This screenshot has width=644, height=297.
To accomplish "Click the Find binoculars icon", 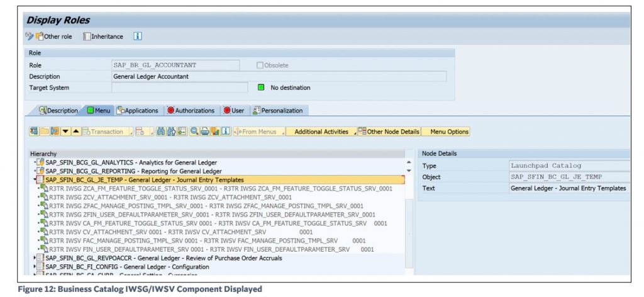I will click(x=162, y=132).
